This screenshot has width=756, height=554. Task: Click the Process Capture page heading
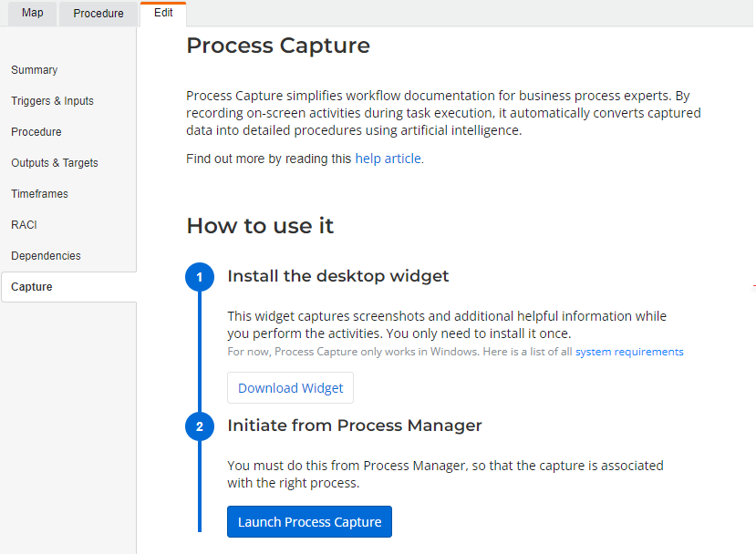coord(278,46)
